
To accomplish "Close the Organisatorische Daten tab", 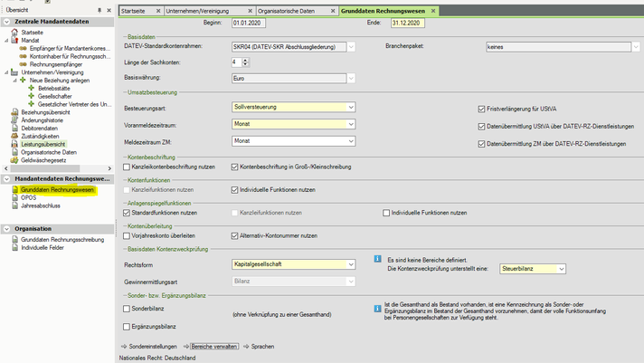I will pyautogui.click(x=333, y=11).
